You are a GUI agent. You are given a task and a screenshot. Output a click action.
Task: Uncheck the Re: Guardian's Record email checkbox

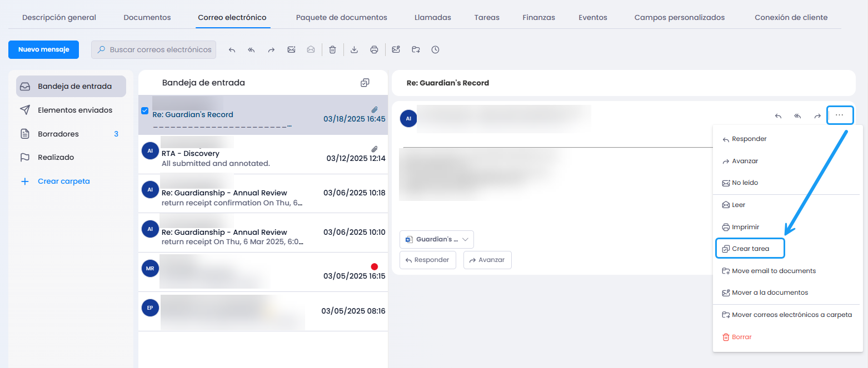[x=145, y=111]
